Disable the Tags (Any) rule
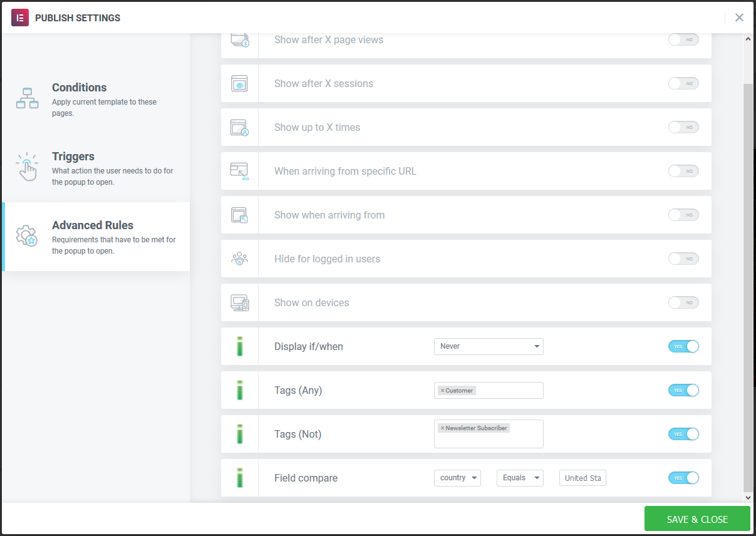Viewport: 756px width, 536px height. [x=683, y=389]
